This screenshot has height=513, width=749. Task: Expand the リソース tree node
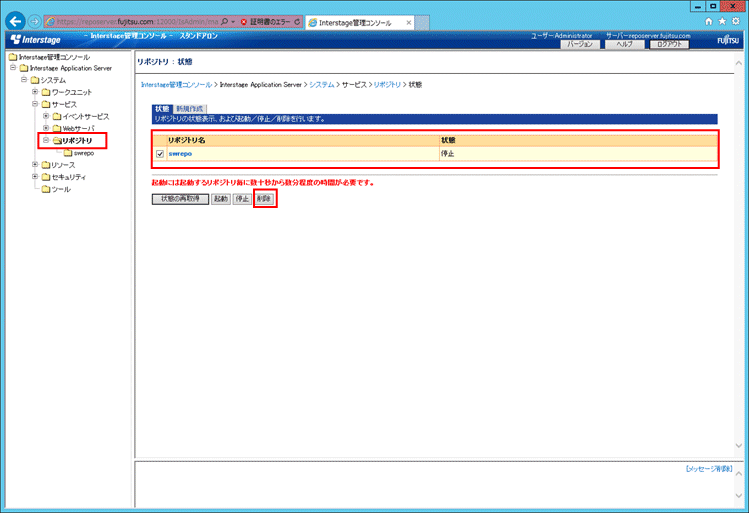(x=35, y=164)
